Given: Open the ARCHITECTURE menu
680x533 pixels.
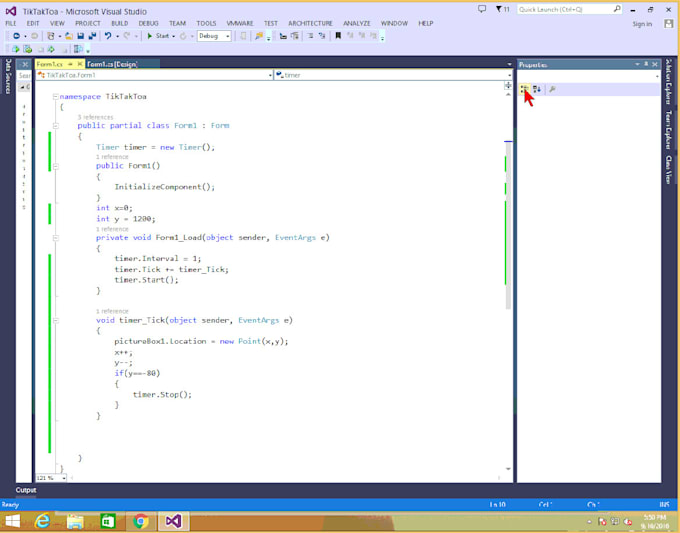Looking at the screenshot, I should [311, 23].
